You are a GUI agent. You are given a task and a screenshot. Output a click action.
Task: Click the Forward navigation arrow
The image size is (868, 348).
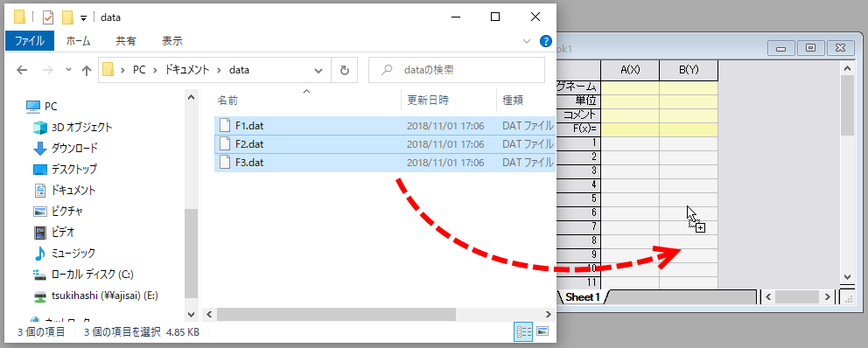(x=48, y=70)
